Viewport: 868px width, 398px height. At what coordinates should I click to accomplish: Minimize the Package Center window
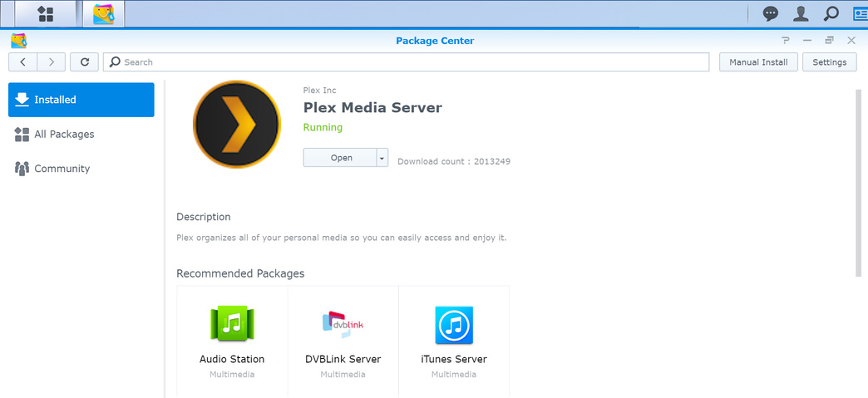(x=807, y=41)
